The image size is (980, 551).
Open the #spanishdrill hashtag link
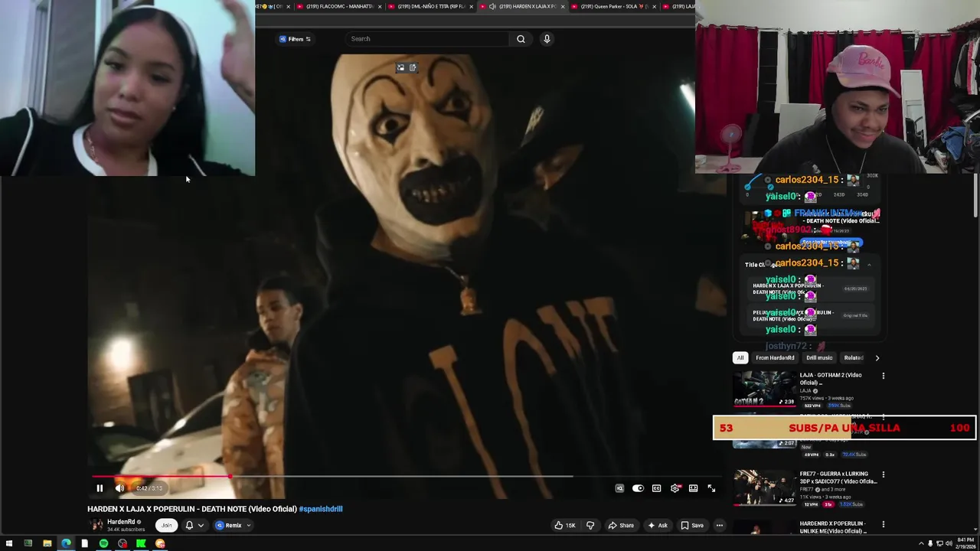coord(321,509)
